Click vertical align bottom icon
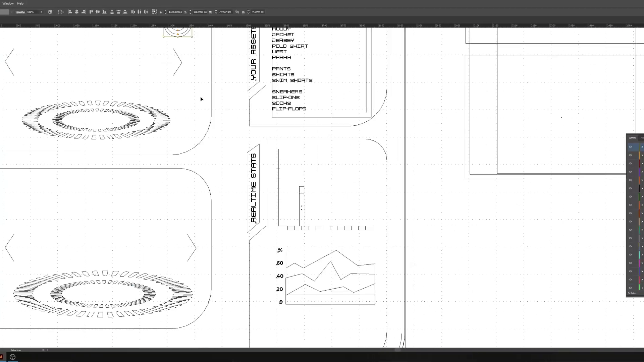Screen dimensions: 644x362 [x=104, y=12]
